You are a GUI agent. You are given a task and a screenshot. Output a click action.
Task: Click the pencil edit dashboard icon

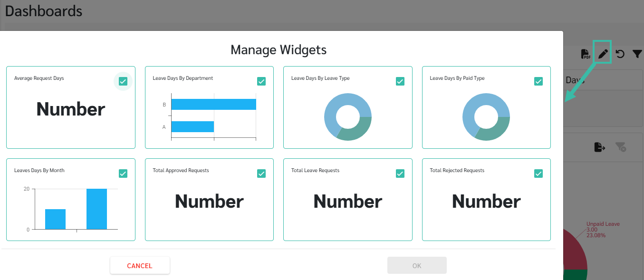[603, 54]
